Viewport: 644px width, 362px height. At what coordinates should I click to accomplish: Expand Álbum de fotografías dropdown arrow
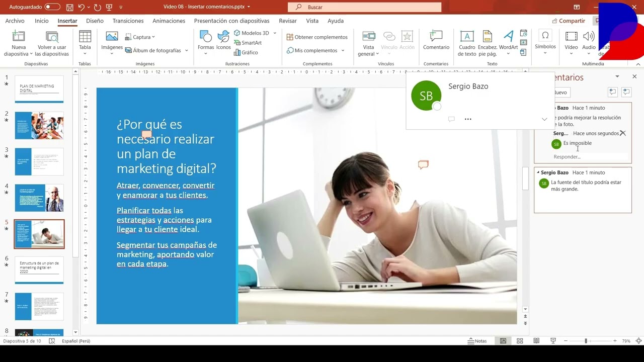186,50
